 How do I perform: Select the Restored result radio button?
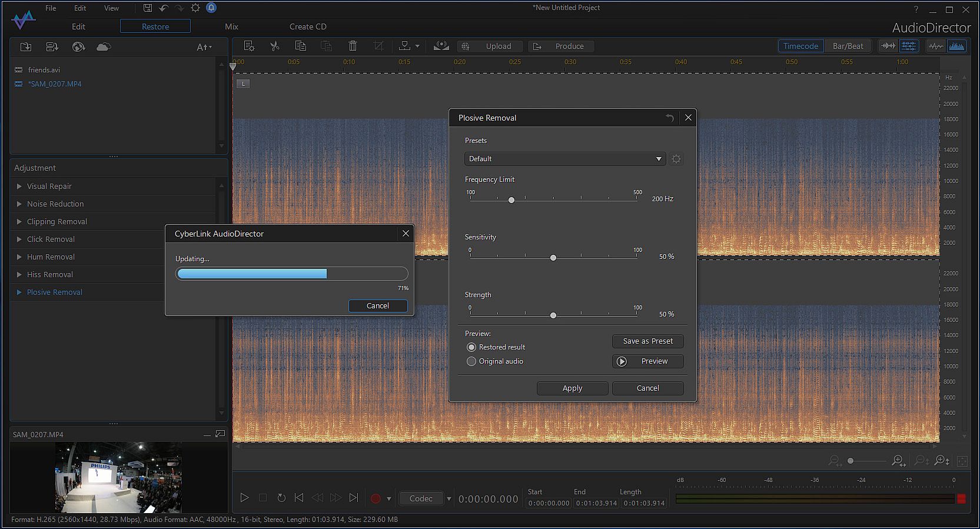pos(471,347)
